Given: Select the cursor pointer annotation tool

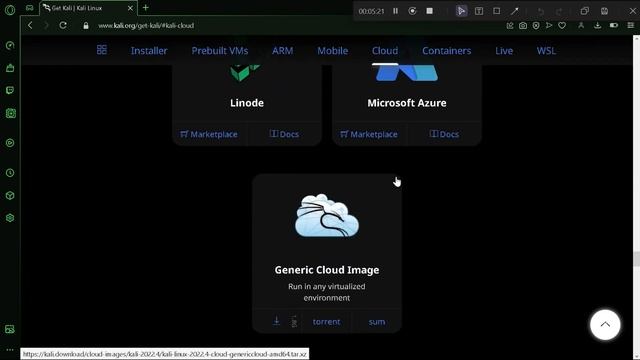Looking at the screenshot, I should [461, 11].
